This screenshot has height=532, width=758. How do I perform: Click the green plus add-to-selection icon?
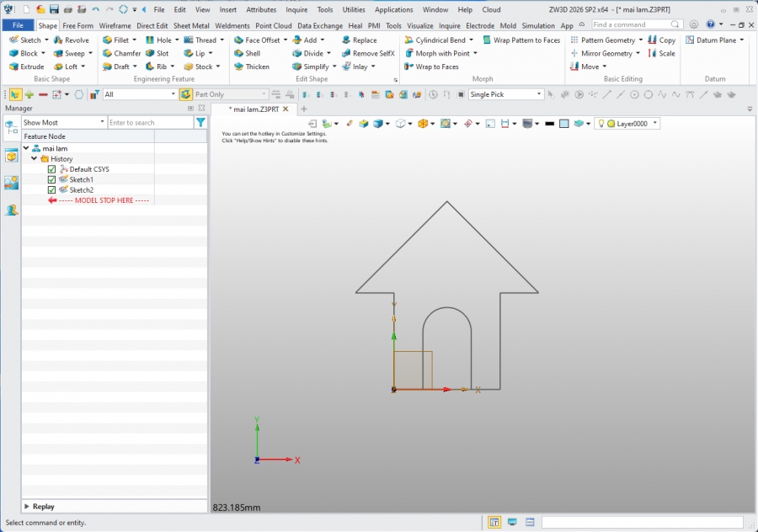click(29, 95)
